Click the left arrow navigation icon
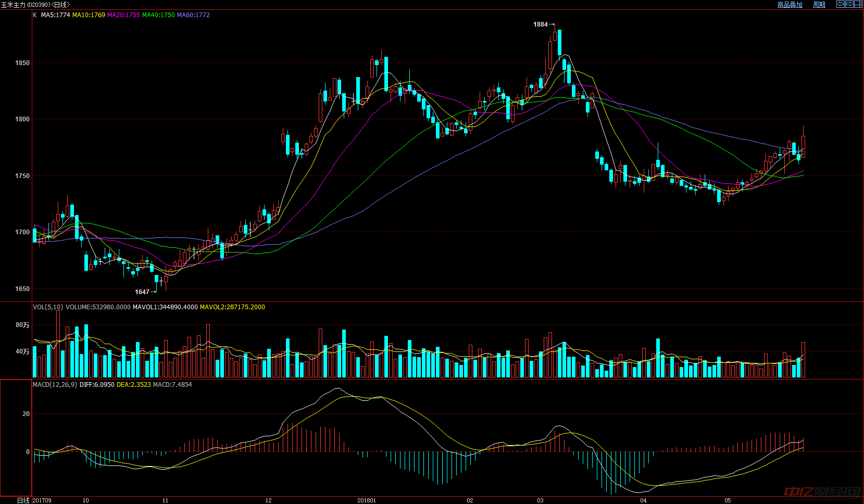The height and width of the screenshot is (504, 864). point(840,4)
